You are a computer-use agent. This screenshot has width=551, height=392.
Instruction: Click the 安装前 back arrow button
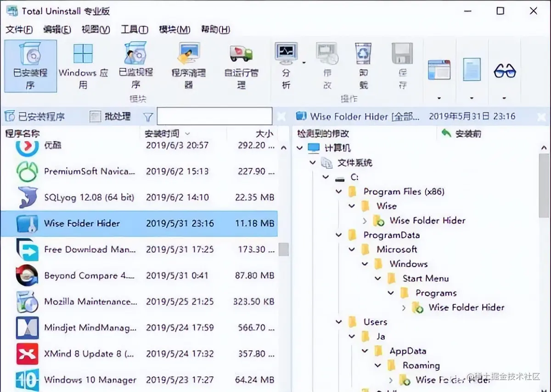click(461, 134)
